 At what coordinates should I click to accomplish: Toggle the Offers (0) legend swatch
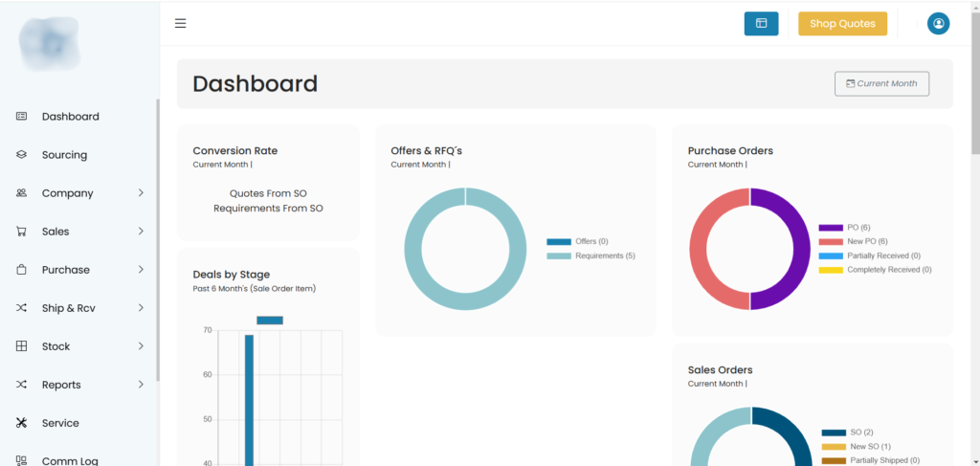pos(559,242)
